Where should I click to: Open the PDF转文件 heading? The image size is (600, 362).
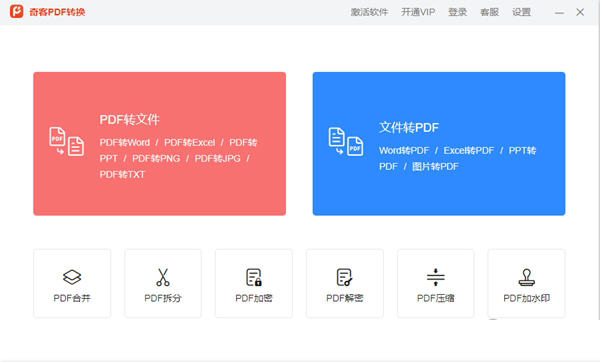point(129,120)
